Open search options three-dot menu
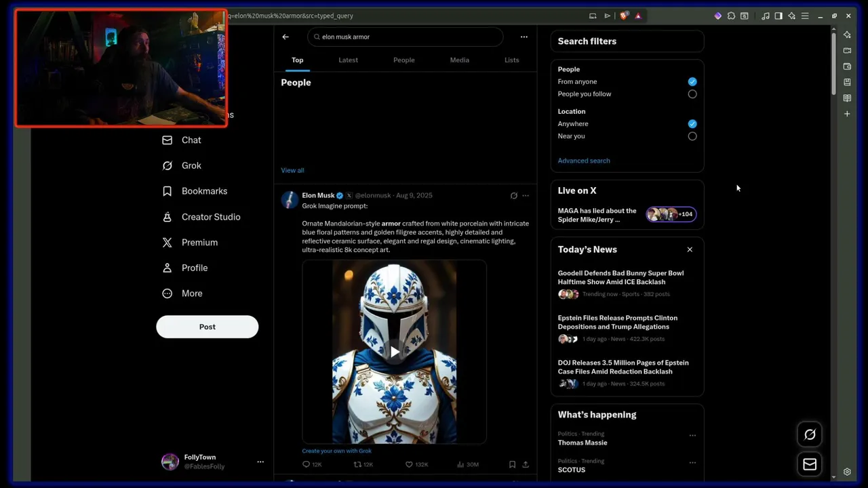Viewport: 868px width, 488px height. click(x=524, y=37)
